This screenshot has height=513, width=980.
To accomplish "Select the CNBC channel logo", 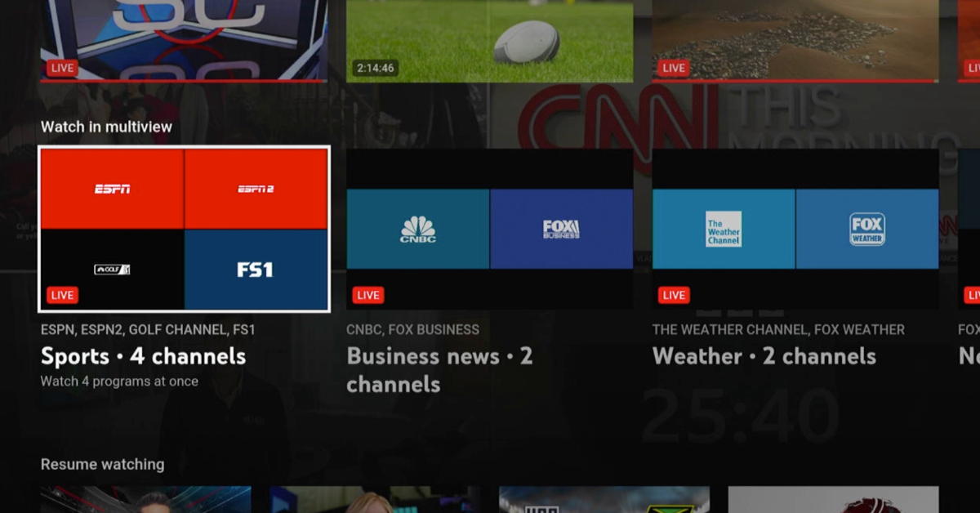I will (x=417, y=230).
